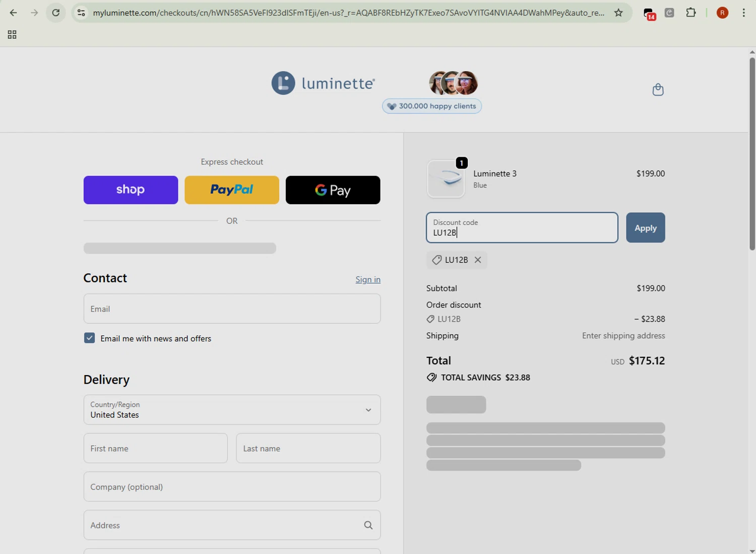Screen dimensions: 756x554
Task: Click the Luminette 3 product name
Action: click(494, 173)
